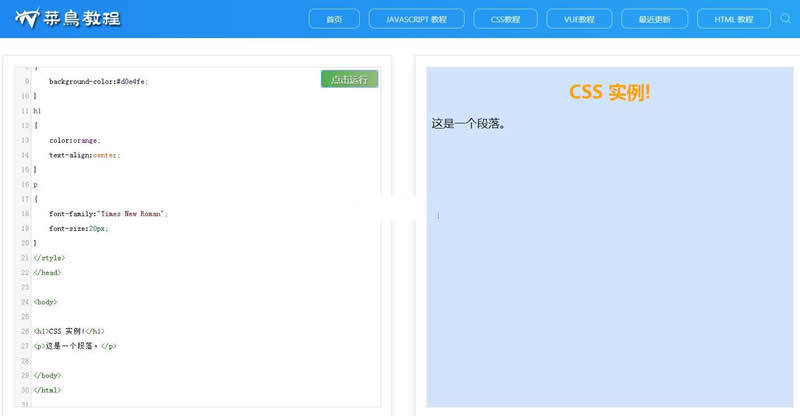Click the opening <body> tag line
The image size is (800, 416).
[45, 302]
